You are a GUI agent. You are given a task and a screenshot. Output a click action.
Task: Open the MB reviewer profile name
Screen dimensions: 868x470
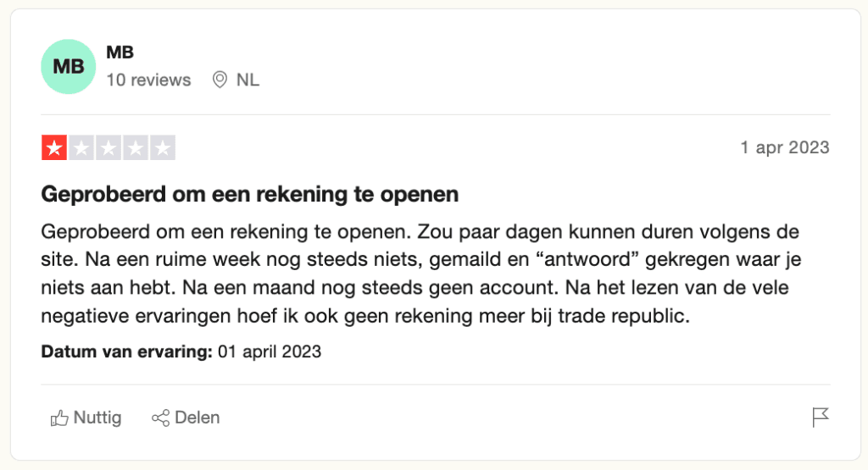(x=120, y=53)
